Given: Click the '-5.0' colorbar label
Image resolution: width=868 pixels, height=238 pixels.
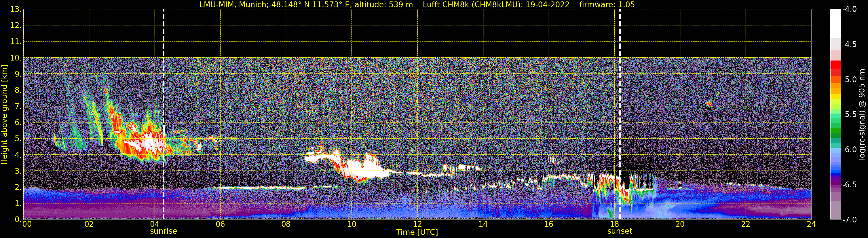Looking at the screenshot, I should (x=850, y=80).
